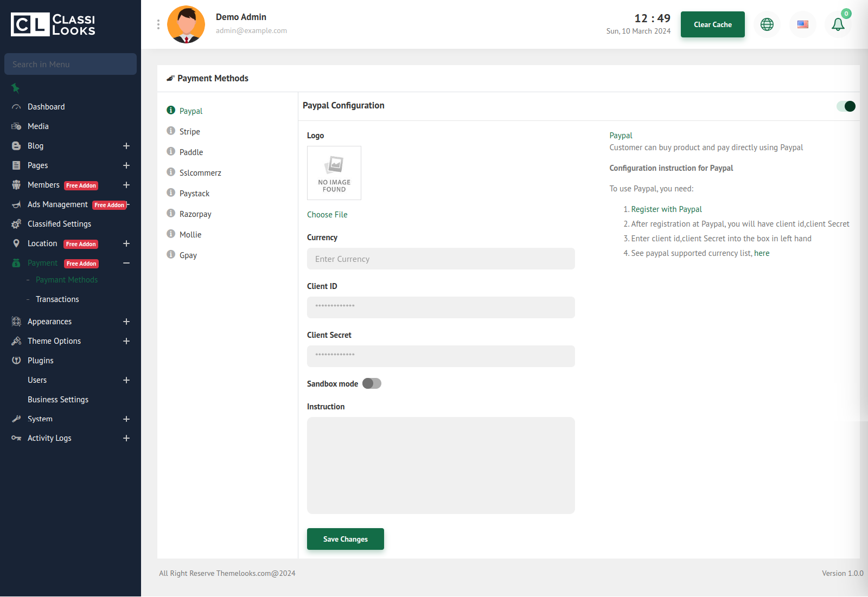
Task: Open the globe website icon
Action: (767, 24)
